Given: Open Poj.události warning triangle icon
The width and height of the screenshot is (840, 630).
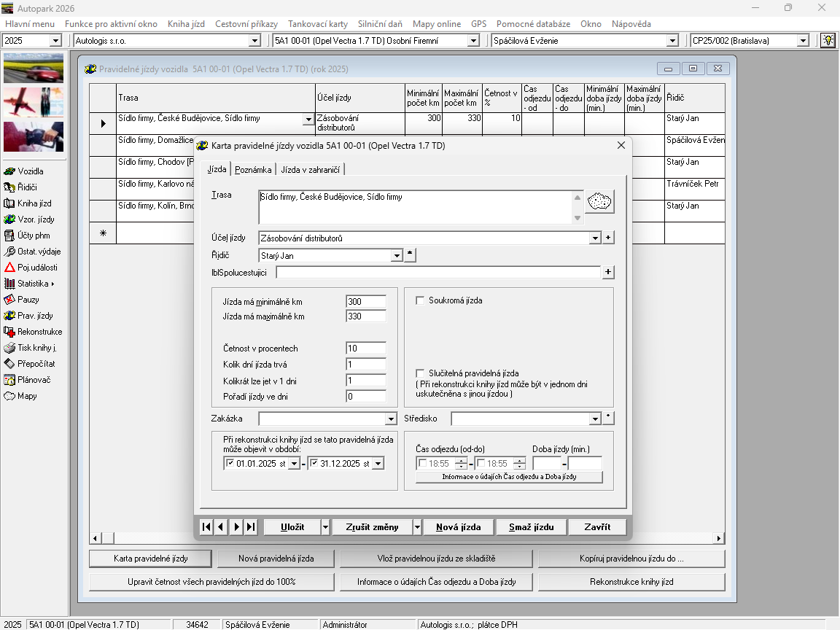Looking at the screenshot, I should [10, 268].
